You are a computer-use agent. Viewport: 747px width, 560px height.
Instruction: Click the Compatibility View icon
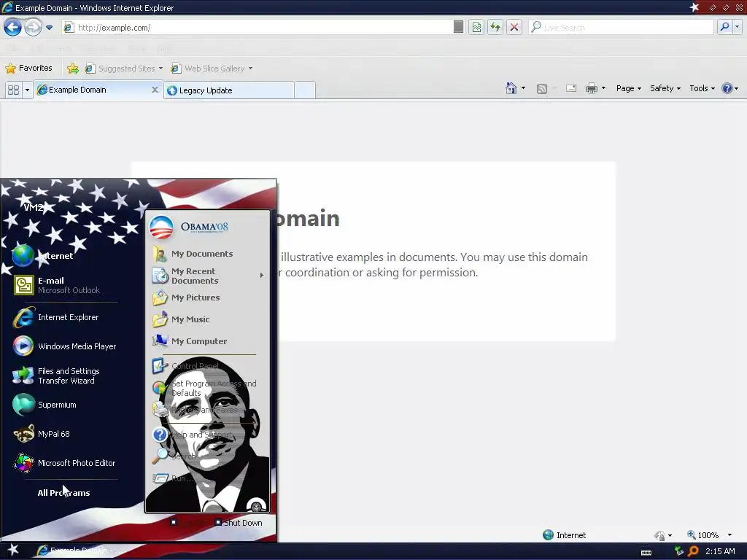pyautogui.click(x=476, y=27)
